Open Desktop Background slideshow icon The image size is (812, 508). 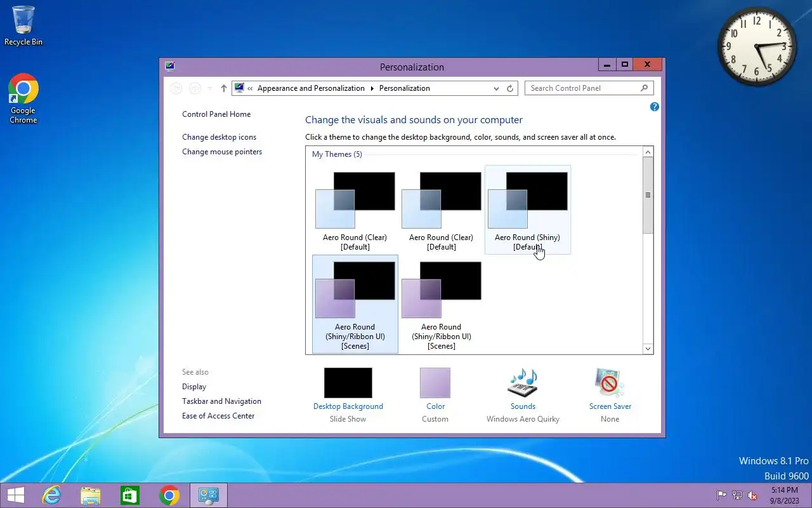point(348,383)
